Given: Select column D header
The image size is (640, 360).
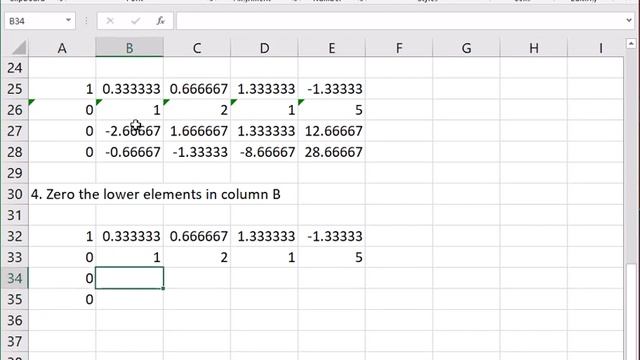Looking at the screenshot, I should [264, 48].
